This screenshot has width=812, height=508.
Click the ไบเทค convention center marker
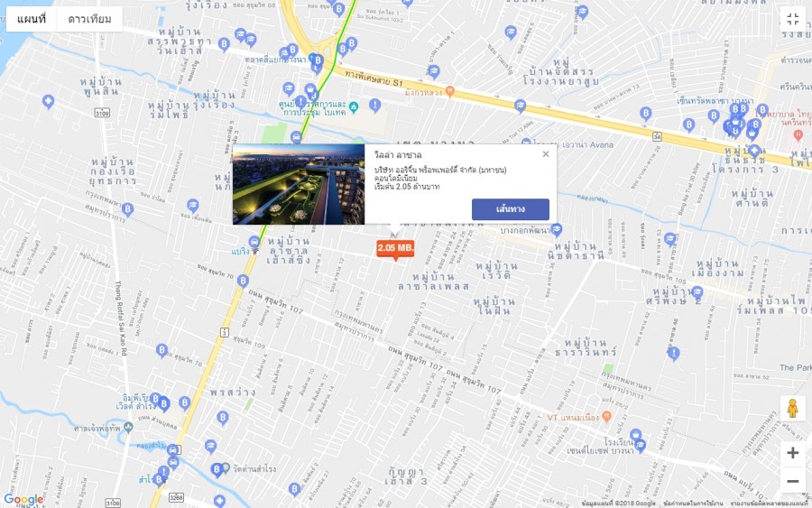pyautogui.click(x=353, y=107)
